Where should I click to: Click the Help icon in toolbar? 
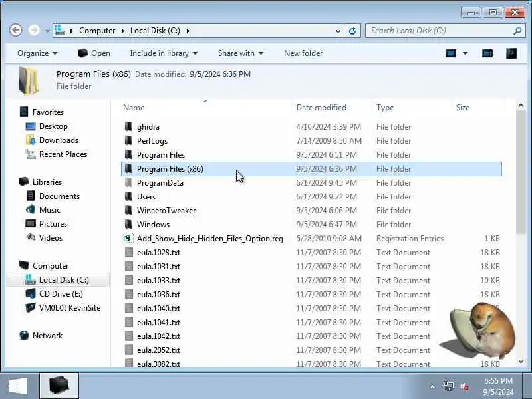pos(511,53)
